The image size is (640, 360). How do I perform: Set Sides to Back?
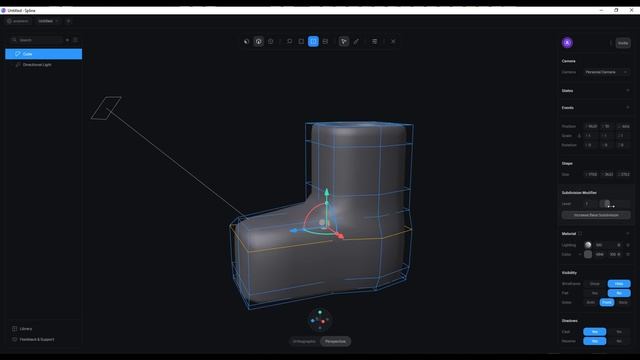coord(623,302)
